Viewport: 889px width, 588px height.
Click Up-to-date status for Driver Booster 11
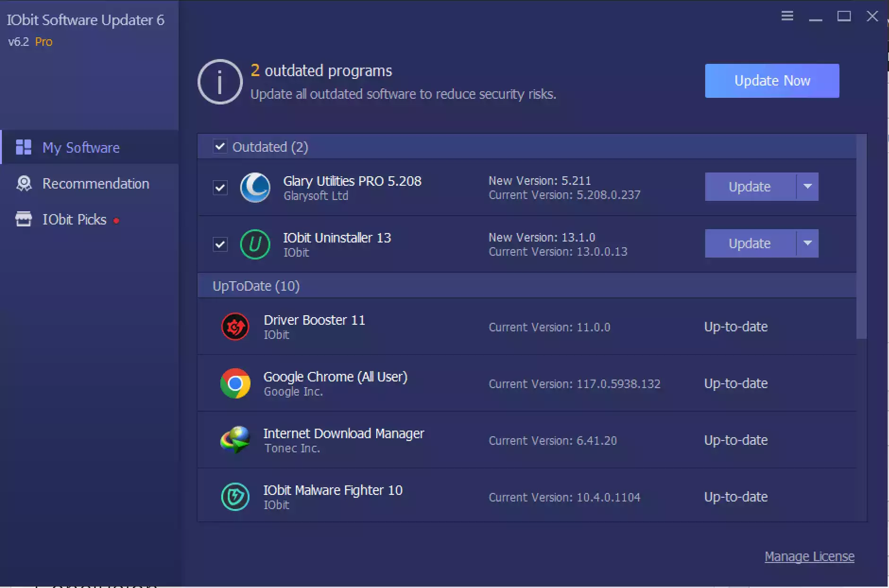click(736, 327)
